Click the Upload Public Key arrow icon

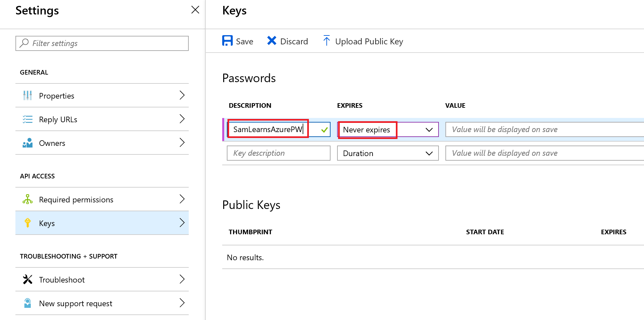pyautogui.click(x=326, y=41)
